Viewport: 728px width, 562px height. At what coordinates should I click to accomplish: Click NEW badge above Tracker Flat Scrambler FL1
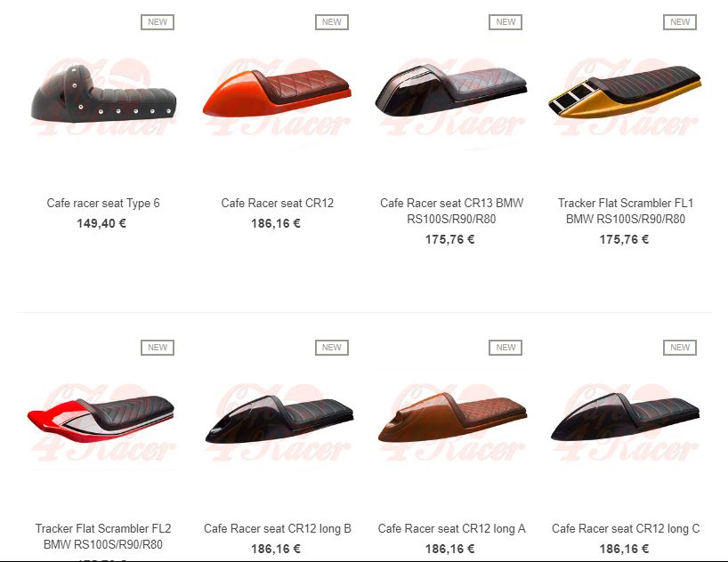click(x=680, y=22)
